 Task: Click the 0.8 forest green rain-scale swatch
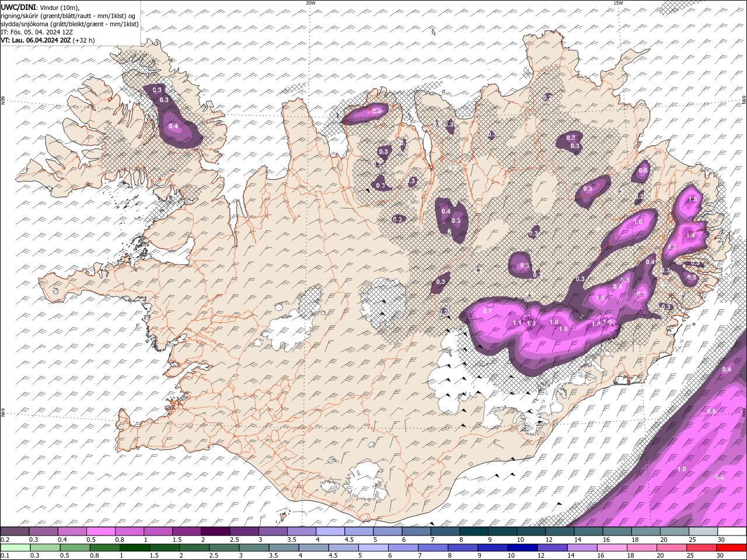(104, 547)
